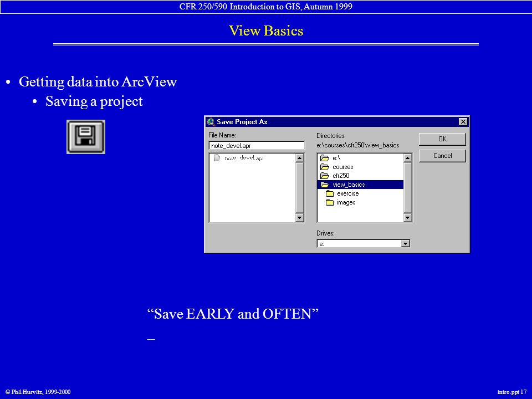Click the exercise folder icon
Viewport: 532px width, 399px height.
click(329, 193)
